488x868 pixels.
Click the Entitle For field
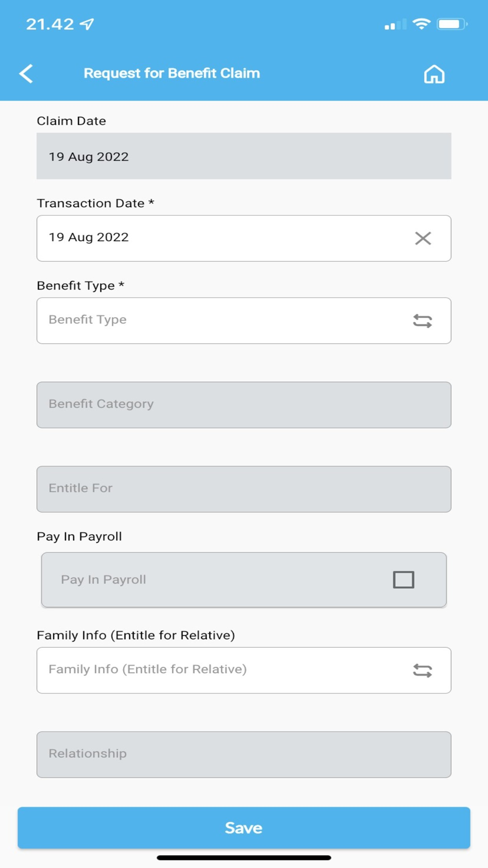pos(244,489)
